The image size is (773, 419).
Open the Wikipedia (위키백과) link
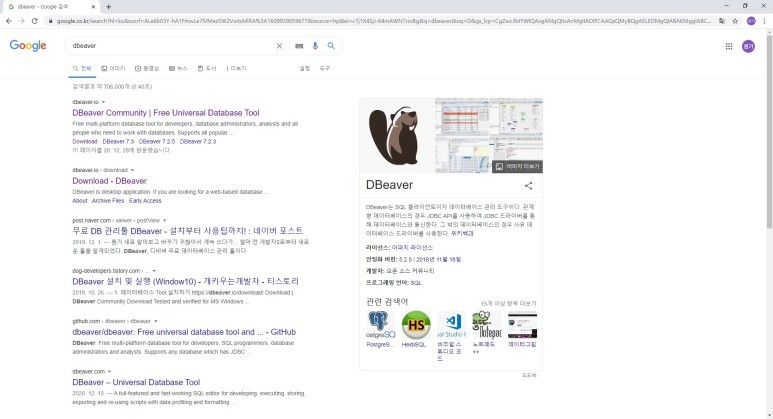462,234
